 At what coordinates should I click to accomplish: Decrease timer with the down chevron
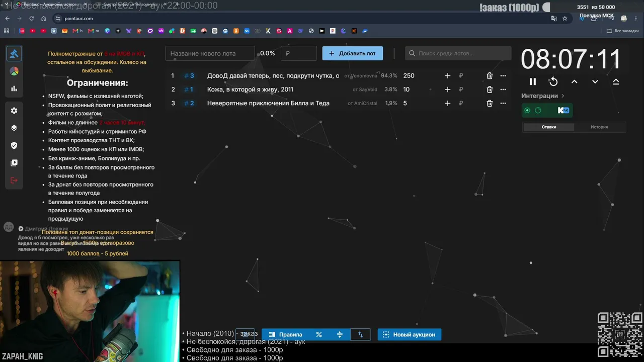pos(595,81)
